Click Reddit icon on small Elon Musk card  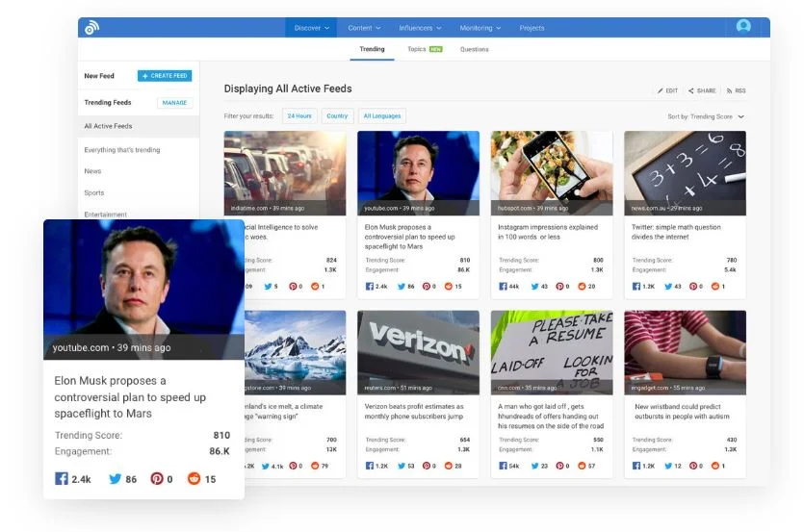(x=449, y=287)
